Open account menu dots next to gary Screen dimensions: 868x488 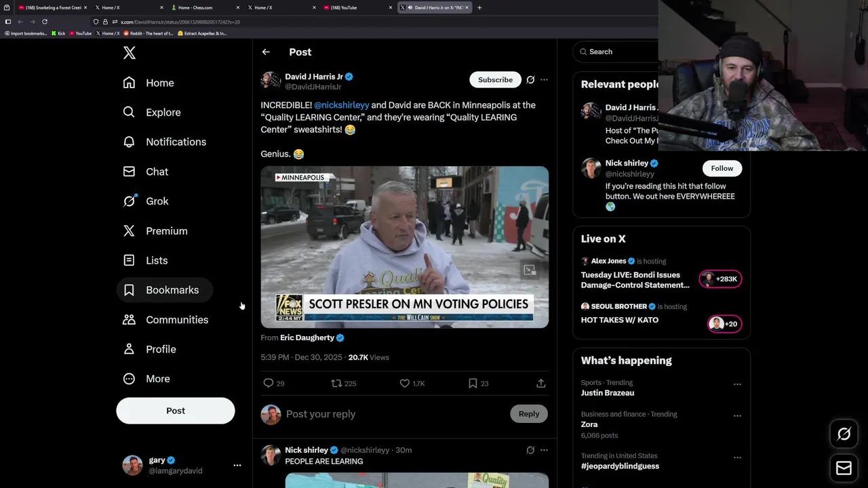(x=237, y=465)
